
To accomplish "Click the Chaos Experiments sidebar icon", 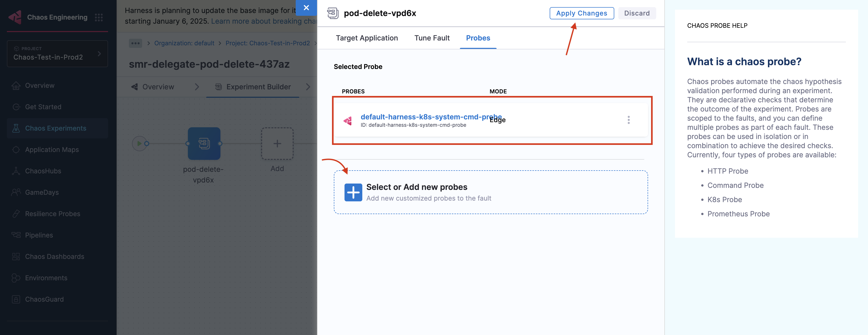I will 17,127.
